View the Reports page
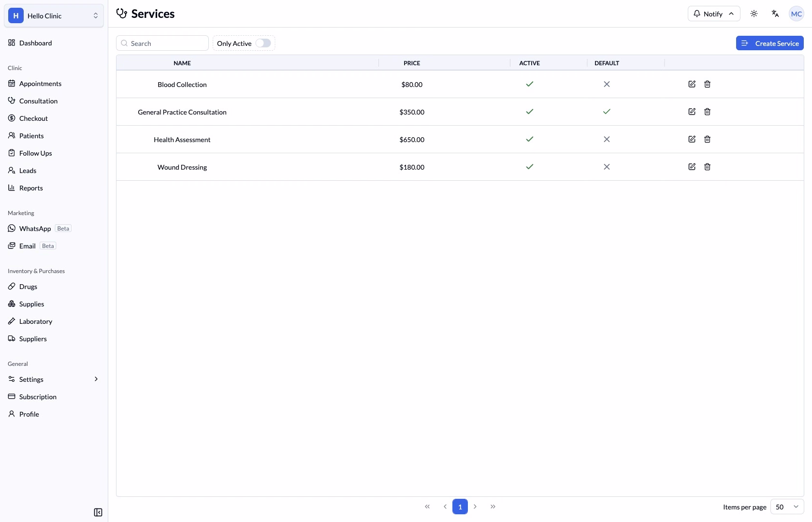Viewport: 812px width, 522px height. coord(54,188)
